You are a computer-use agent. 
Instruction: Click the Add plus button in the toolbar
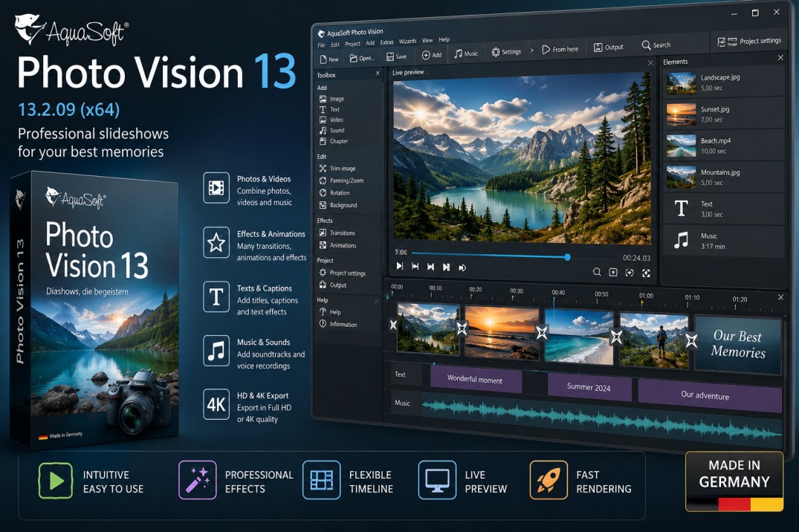[431, 54]
